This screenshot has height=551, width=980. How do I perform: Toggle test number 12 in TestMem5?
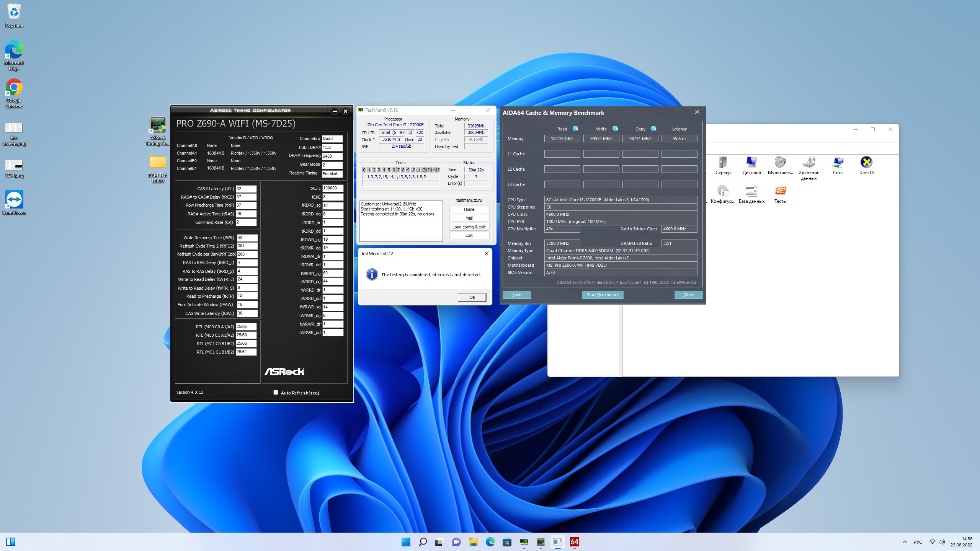[x=423, y=170]
